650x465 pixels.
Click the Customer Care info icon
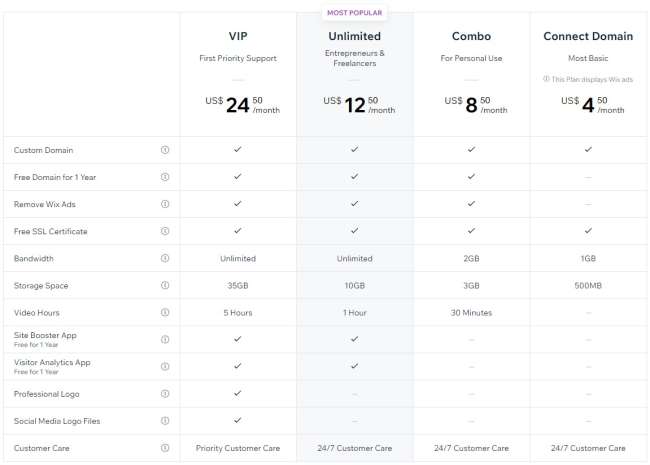point(165,448)
